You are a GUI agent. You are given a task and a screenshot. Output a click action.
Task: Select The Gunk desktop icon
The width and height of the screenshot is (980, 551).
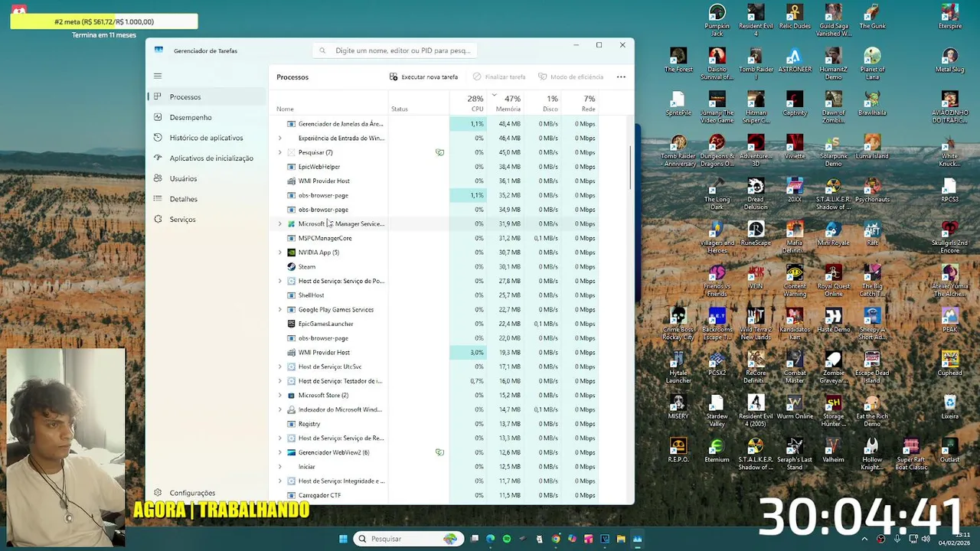pyautogui.click(x=872, y=17)
